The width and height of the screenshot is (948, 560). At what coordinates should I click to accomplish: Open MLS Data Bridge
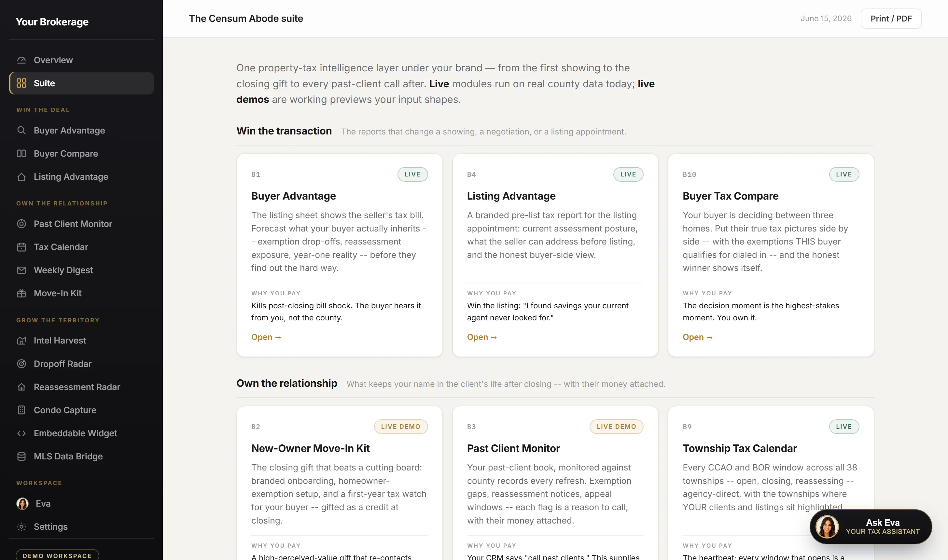click(81, 456)
